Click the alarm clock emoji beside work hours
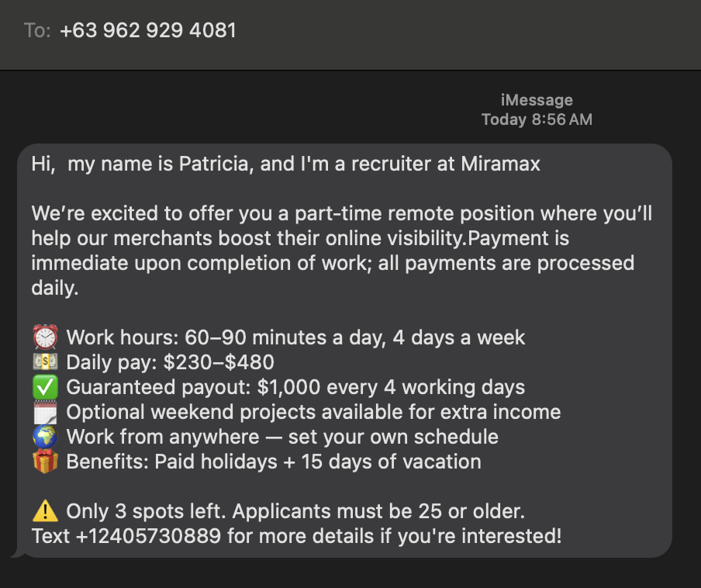 [x=44, y=337]
